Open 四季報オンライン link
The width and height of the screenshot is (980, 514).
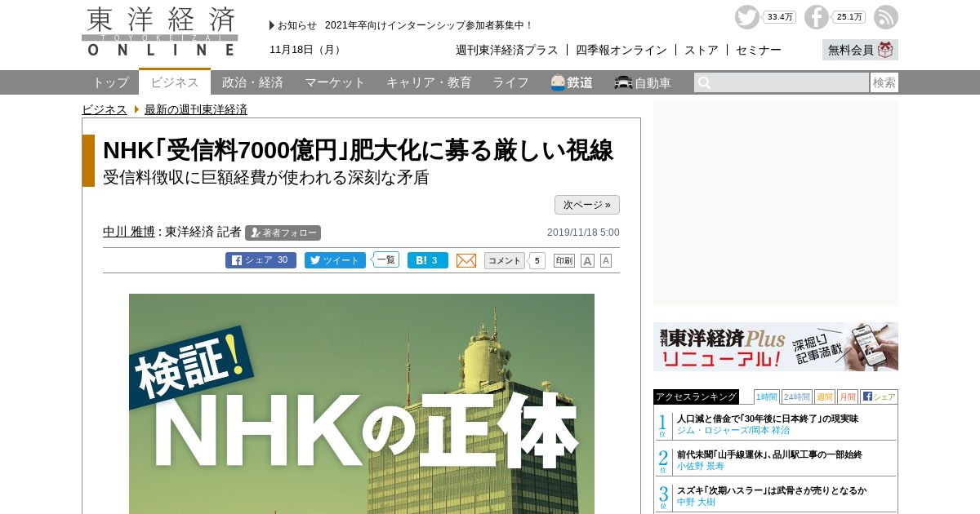621,50
